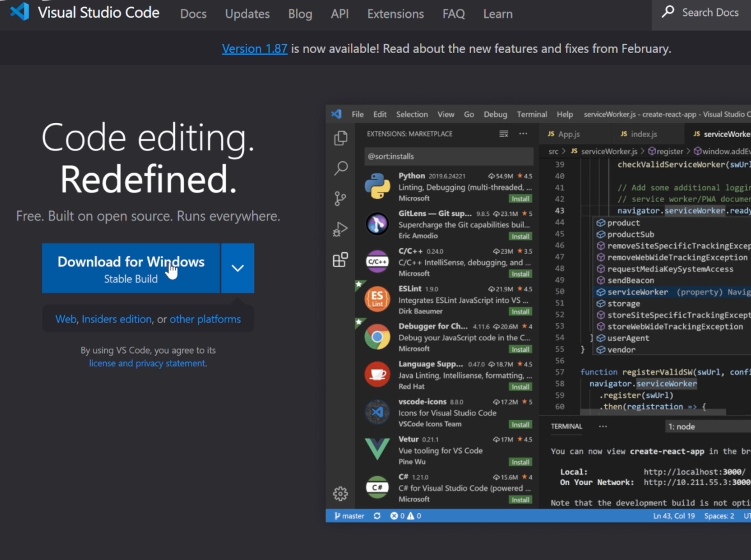Click Download for Windows Stable Build

(x=131, y=268)
